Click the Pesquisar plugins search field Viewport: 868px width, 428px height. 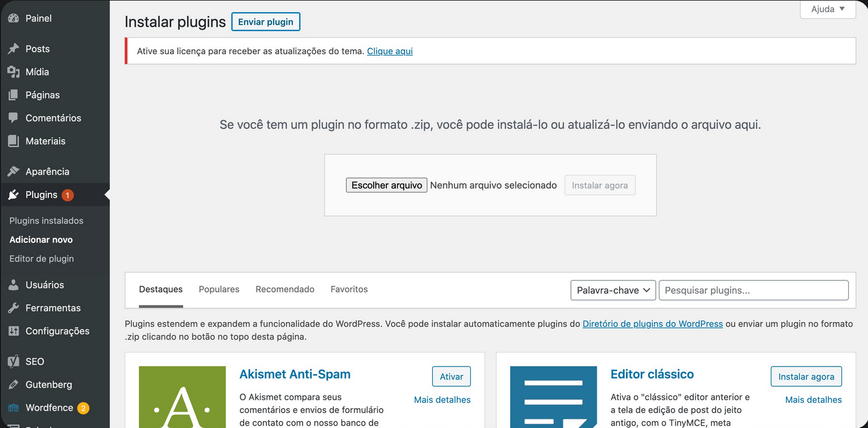(753, 290)
